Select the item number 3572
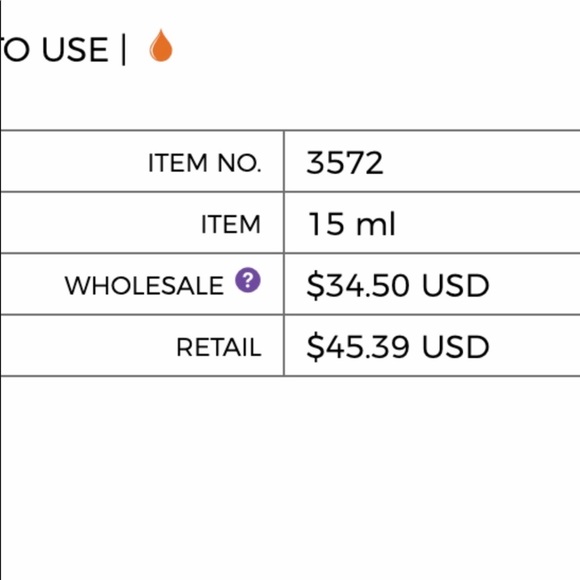Image resolution: width=580 pixels, height=580 pixels. 345,163
